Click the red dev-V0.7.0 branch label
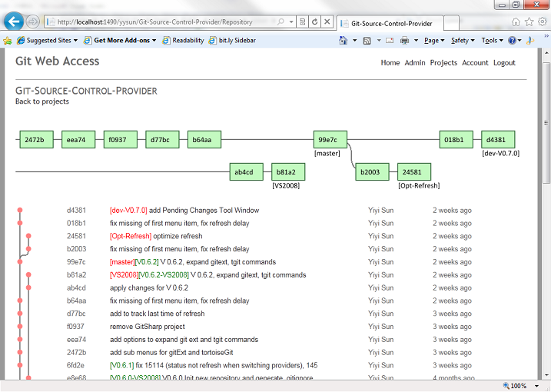The image size is (551, 392). [128, 211]
